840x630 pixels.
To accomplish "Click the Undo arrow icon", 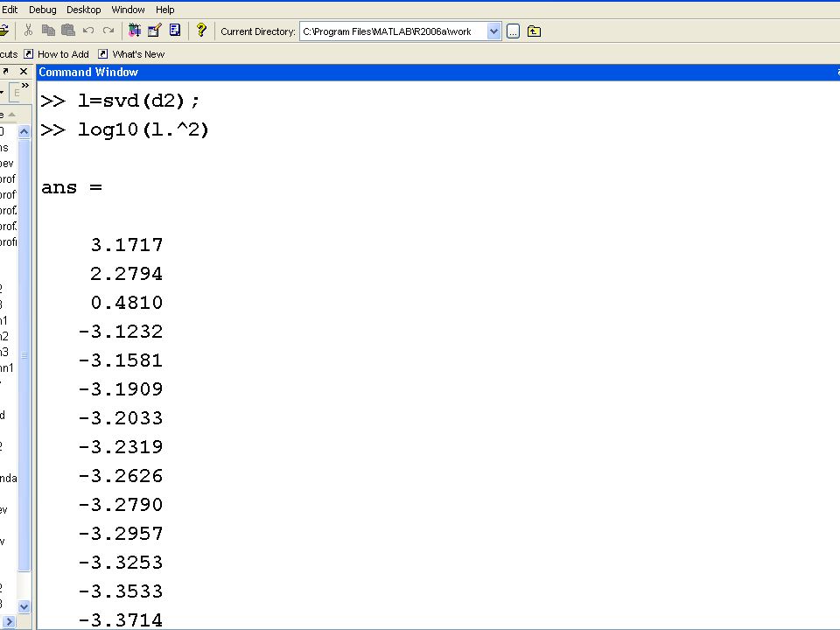I will tap(88, 31).
